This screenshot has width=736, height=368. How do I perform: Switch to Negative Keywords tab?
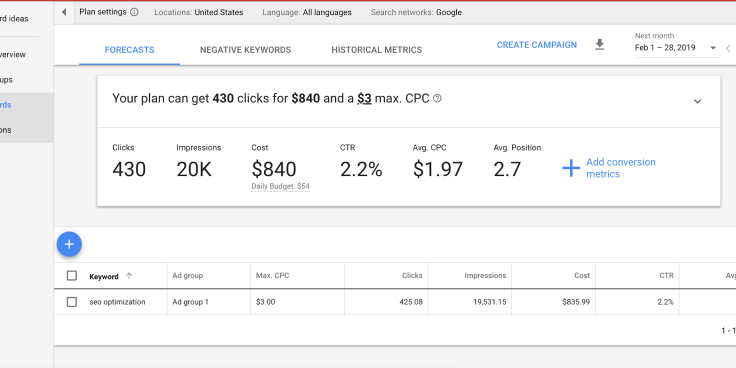[x=245, y=50]
